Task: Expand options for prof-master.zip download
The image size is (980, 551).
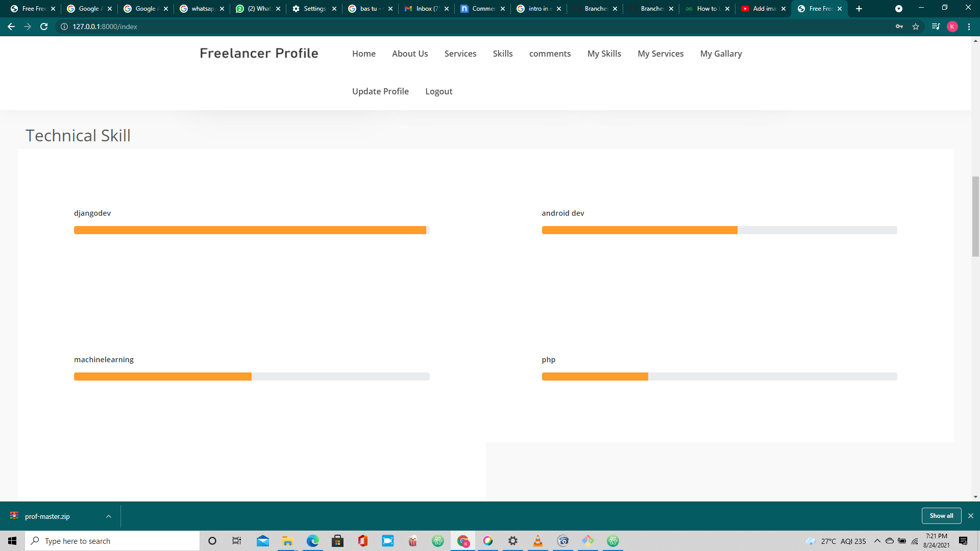Action: click(x=109, y=516)
